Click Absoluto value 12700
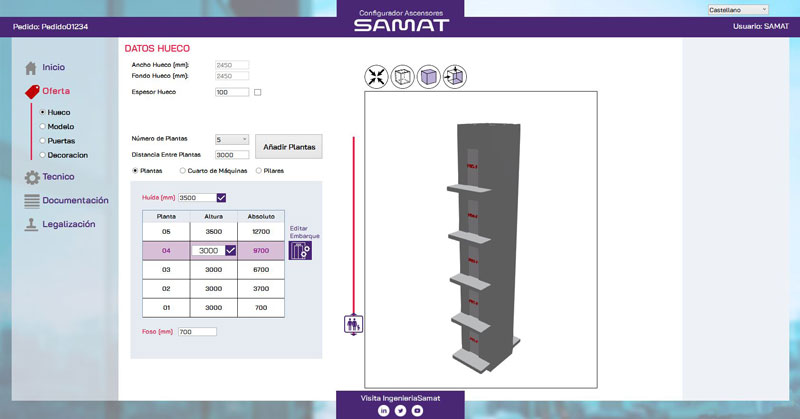800x419 pixels. 261,232
